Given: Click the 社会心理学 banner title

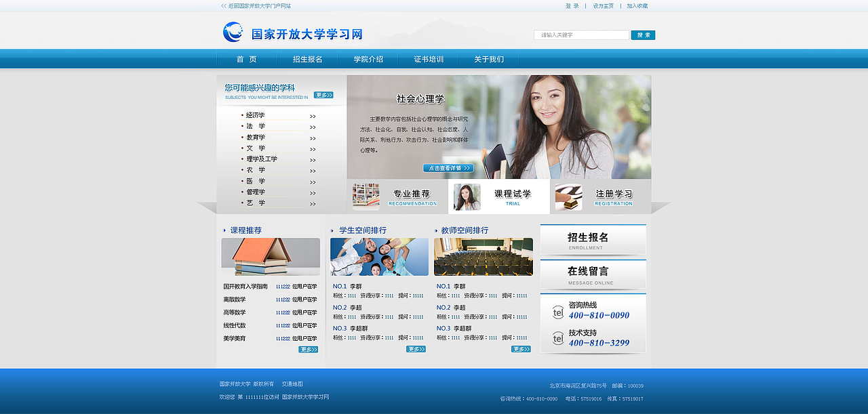Looking at the screenshot, I should coord(420,99).
